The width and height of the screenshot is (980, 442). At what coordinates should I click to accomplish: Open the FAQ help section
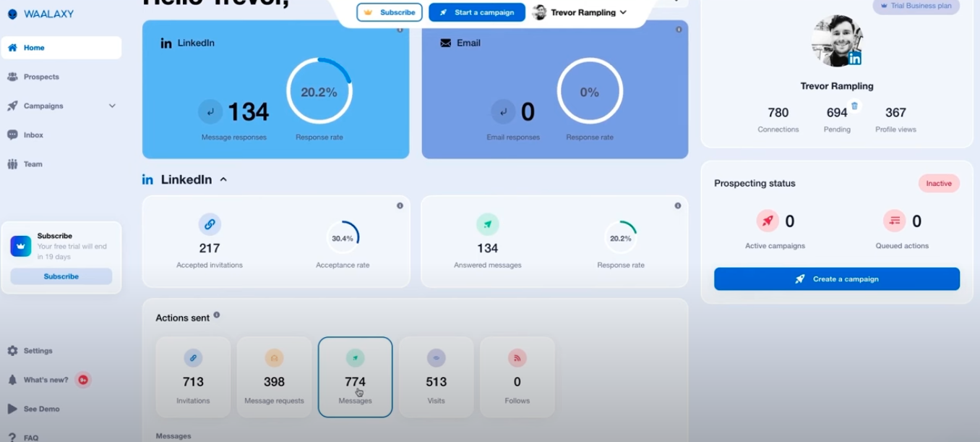point(30,436)
